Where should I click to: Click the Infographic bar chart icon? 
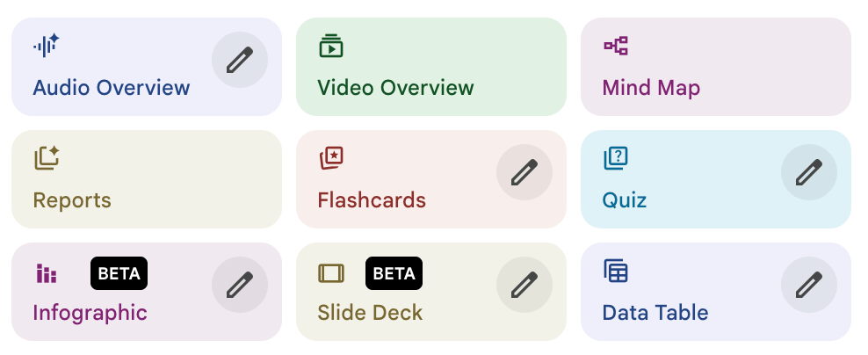(x=47, y=273)
